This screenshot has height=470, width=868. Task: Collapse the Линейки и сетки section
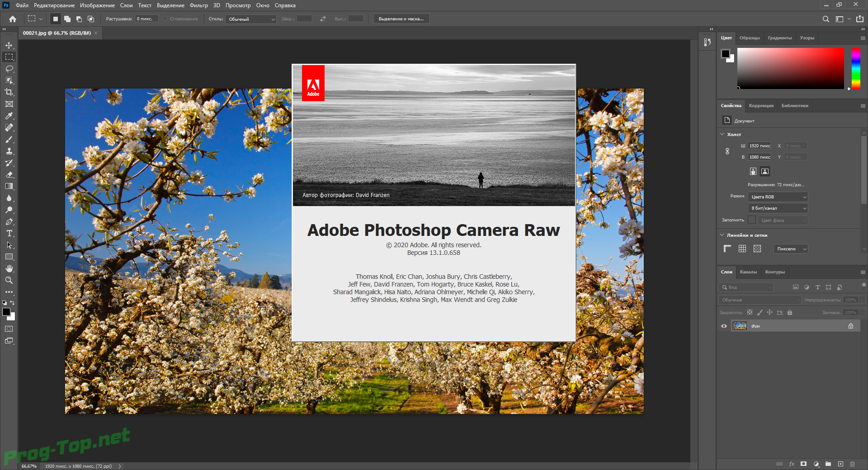(722, 235)
